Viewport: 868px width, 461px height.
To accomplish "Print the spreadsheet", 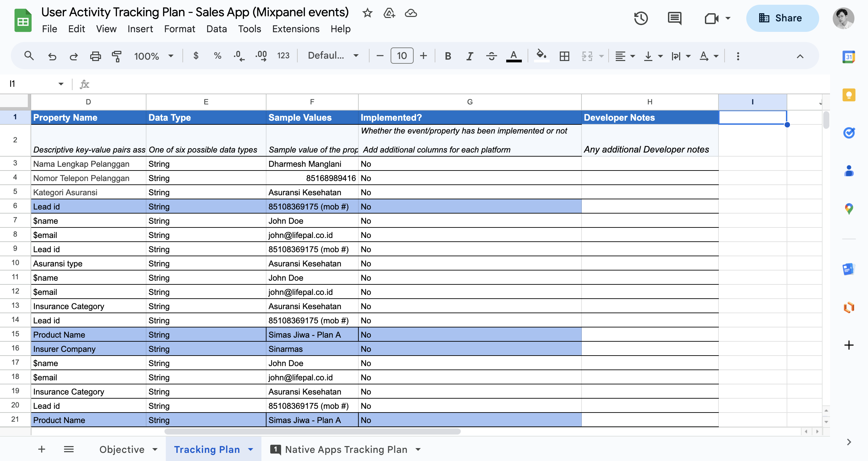I will [95, 56].
